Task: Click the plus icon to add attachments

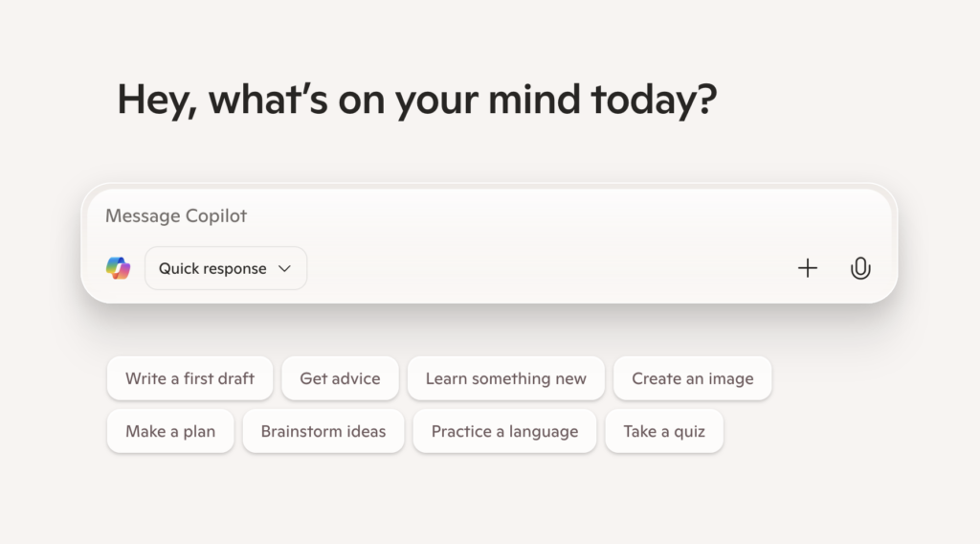Action: (x=808, y=268)
